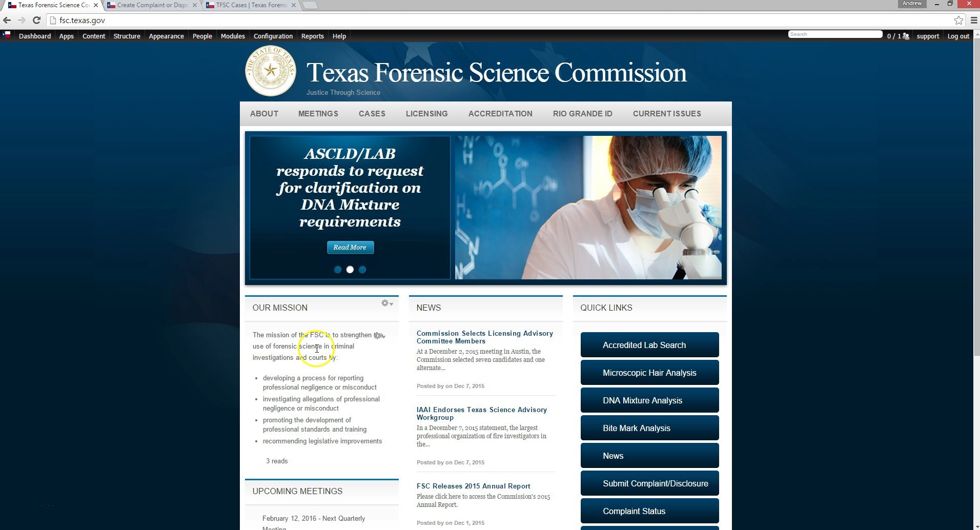Select the second (active) carousel dot

pyautogui.click(x=350, y=270)
